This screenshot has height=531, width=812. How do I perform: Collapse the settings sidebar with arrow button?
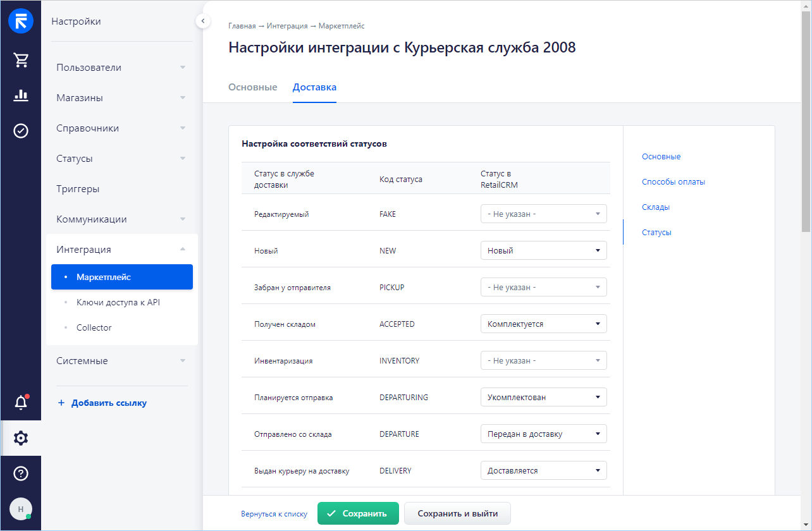202,21
